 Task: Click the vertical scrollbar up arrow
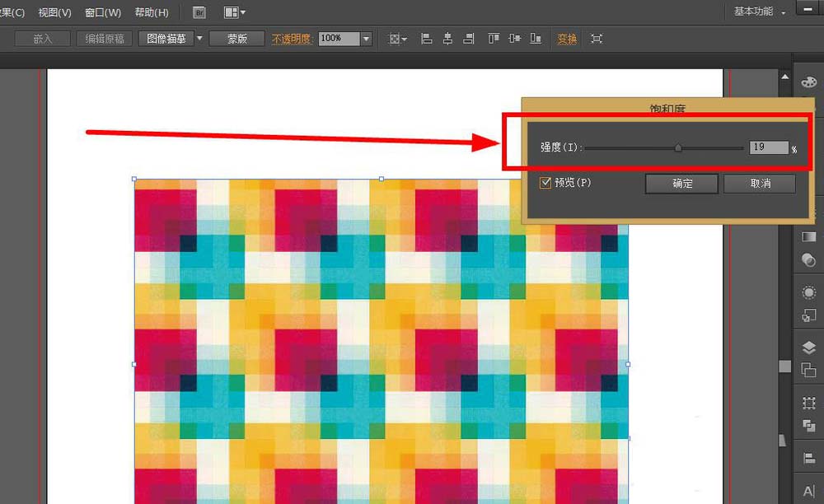pyautogui.click(x=785, y=77)
